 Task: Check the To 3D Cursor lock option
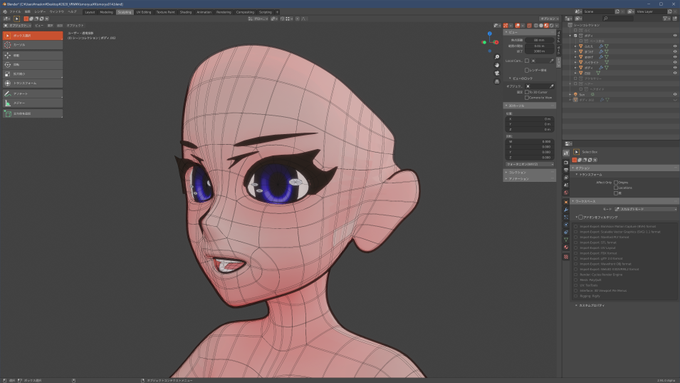pyautogui.click(x=526, y=92)
